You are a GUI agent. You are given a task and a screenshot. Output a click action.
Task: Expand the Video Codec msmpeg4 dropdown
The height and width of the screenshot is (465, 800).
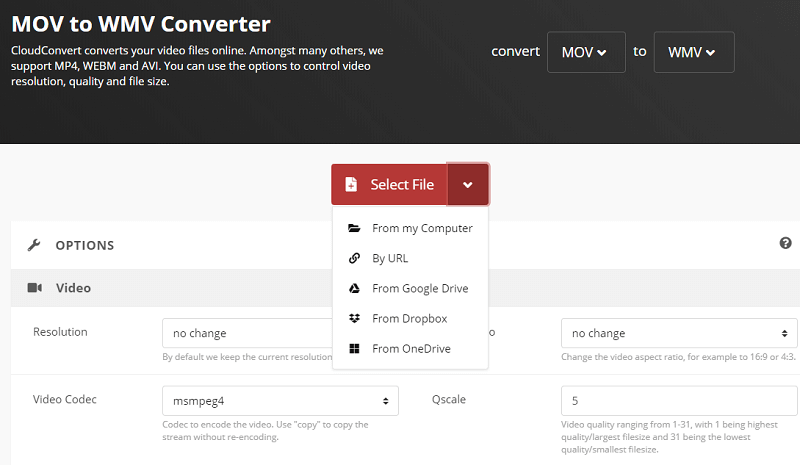(x=280, y=401)
